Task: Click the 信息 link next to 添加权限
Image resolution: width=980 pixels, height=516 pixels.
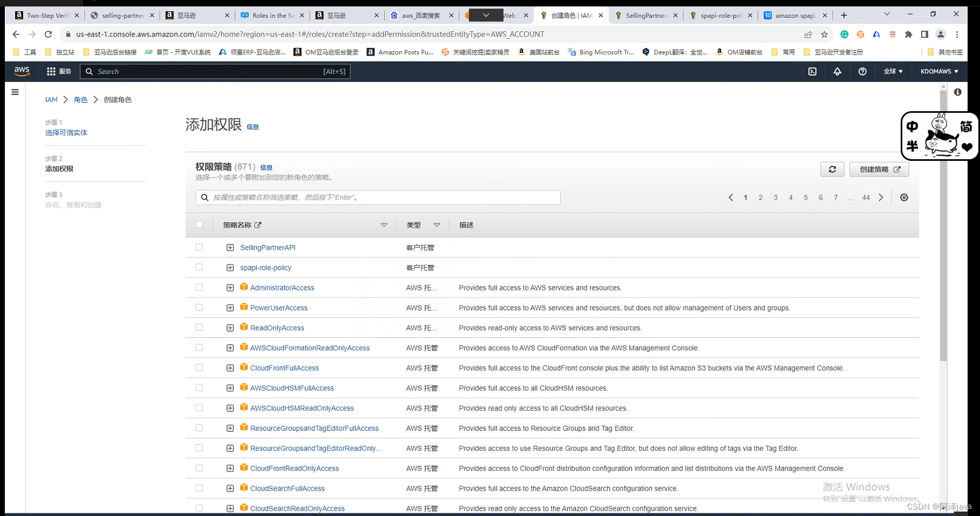Action: pyautogui.click(x=253, y=127)
